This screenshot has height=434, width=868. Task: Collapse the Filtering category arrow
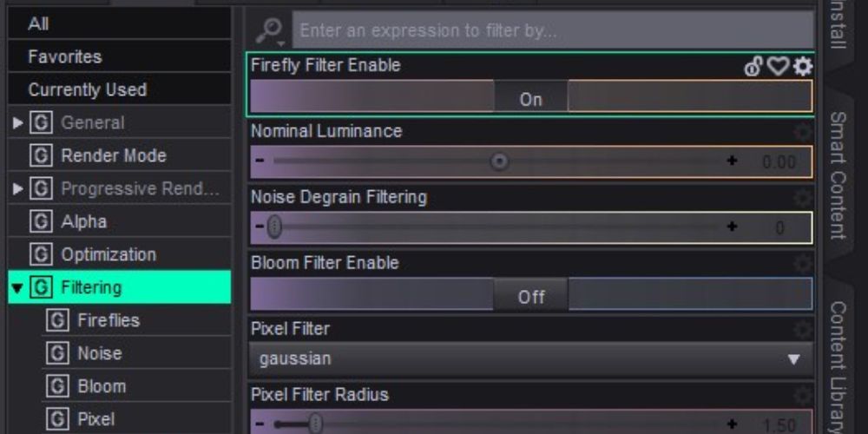18,287
